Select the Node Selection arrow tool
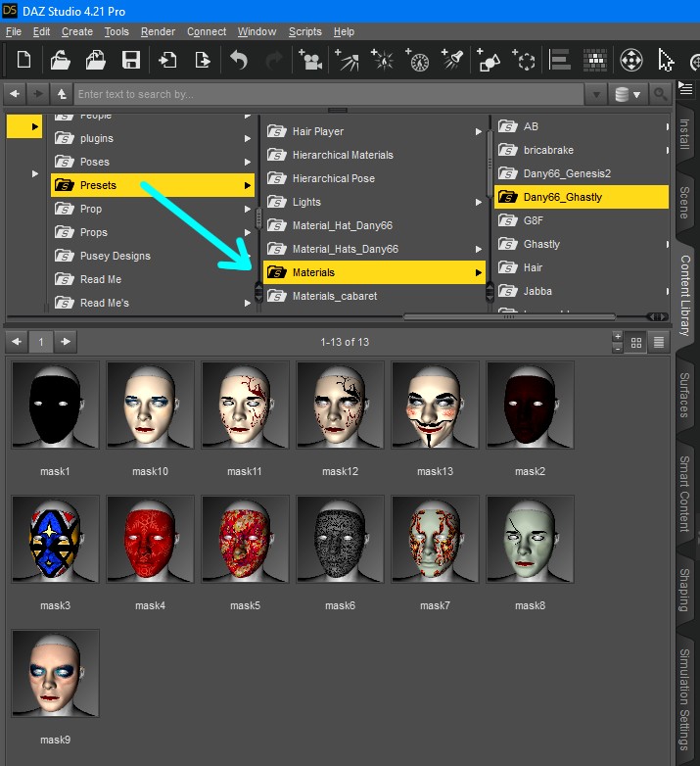The image size is (700, 766). click(x=666, y=60)
